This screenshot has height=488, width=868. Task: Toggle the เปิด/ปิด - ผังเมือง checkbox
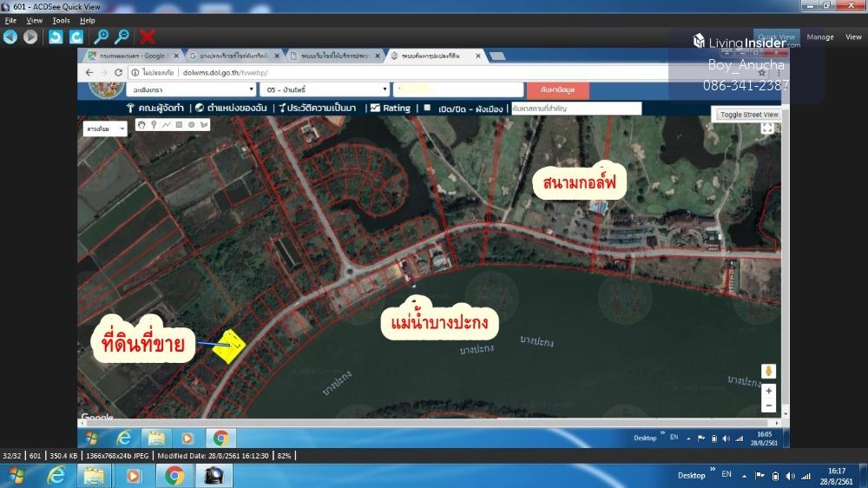[427, 109]
